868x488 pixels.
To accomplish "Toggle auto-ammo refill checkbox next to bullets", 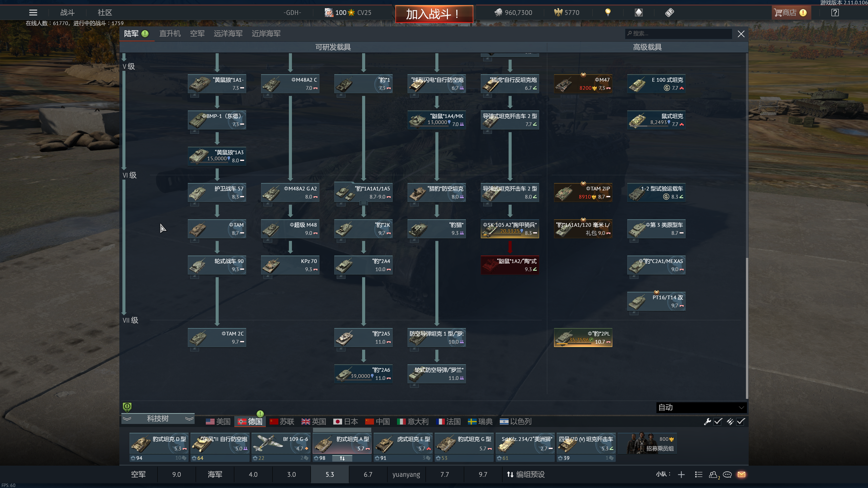I will click(741, 421).
